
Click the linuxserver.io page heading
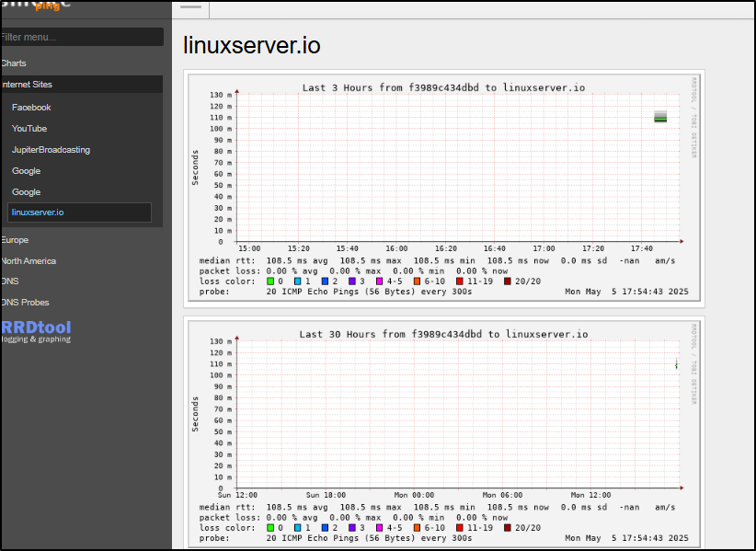(x=252, y=45)
